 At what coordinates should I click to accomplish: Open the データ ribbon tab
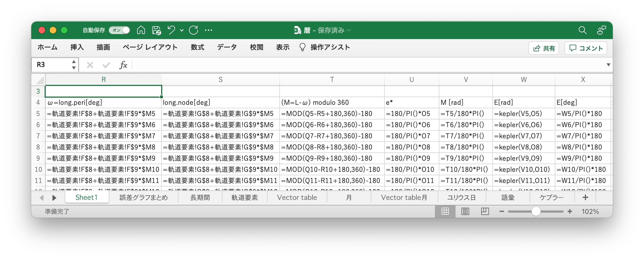227,47
